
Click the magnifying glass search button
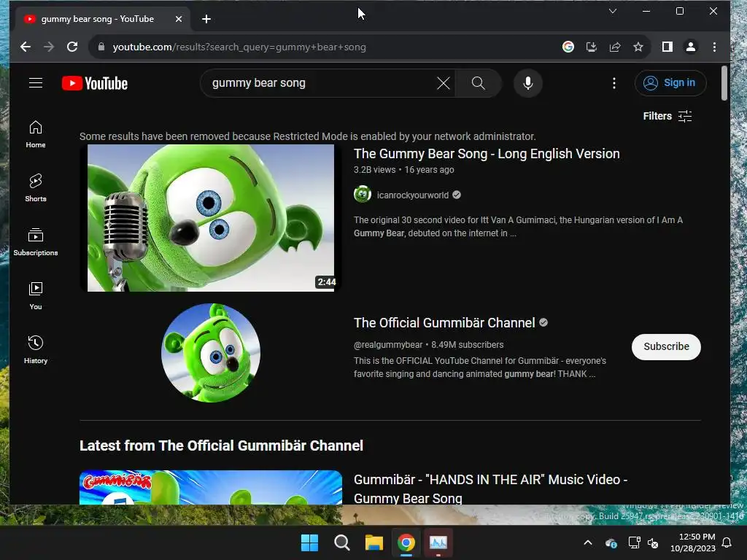tap(479, 83)
